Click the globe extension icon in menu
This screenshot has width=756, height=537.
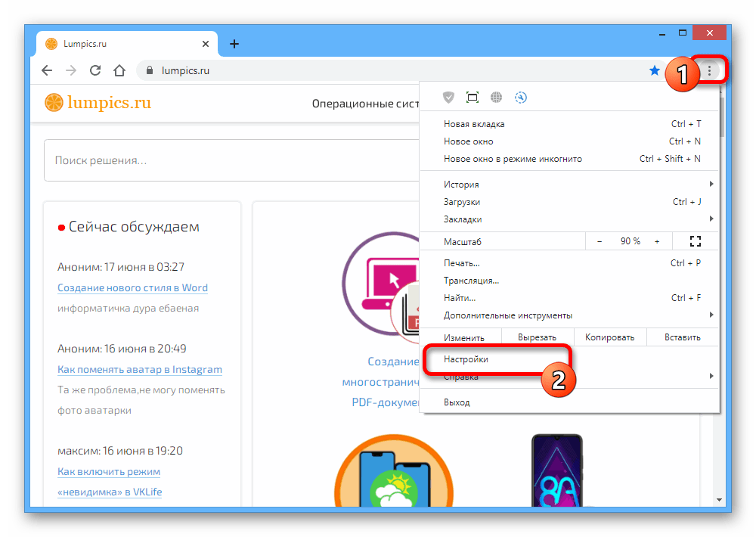click(496, 97)
